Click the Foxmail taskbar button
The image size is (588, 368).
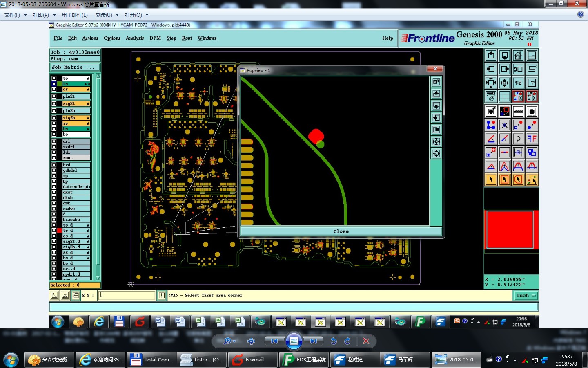coord(252,360)
